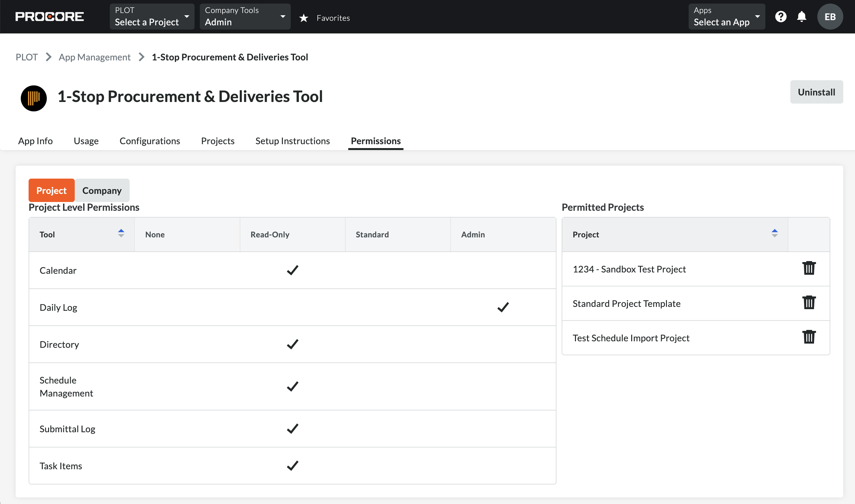Open notifications bell icon
Image resolution: width=855 pixels, height=504 pixels.
point(801,17)
